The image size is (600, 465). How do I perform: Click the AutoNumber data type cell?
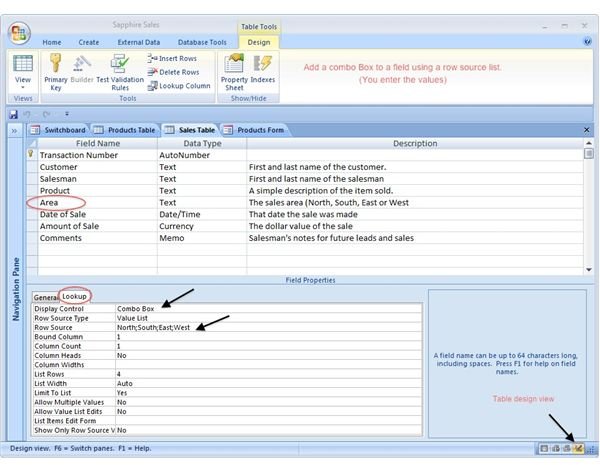(202, 155)
